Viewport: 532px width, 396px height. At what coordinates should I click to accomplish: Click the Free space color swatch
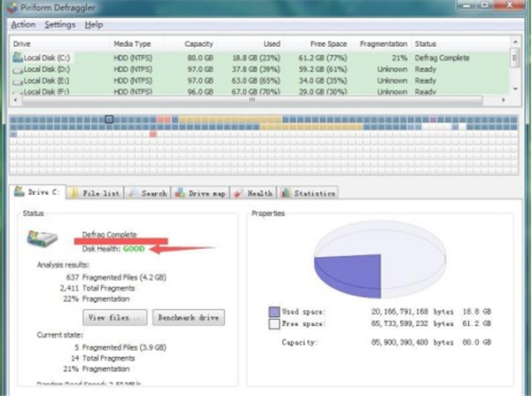coord(274,325)
